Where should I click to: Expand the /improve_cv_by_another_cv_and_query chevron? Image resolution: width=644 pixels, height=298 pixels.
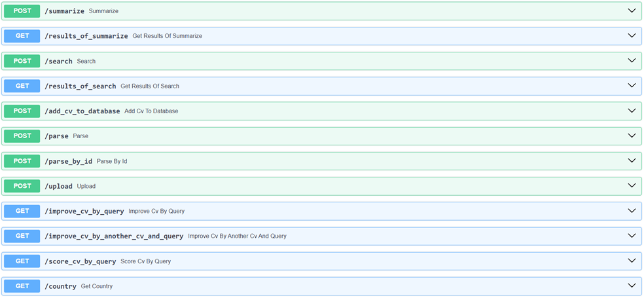point(632,236)
